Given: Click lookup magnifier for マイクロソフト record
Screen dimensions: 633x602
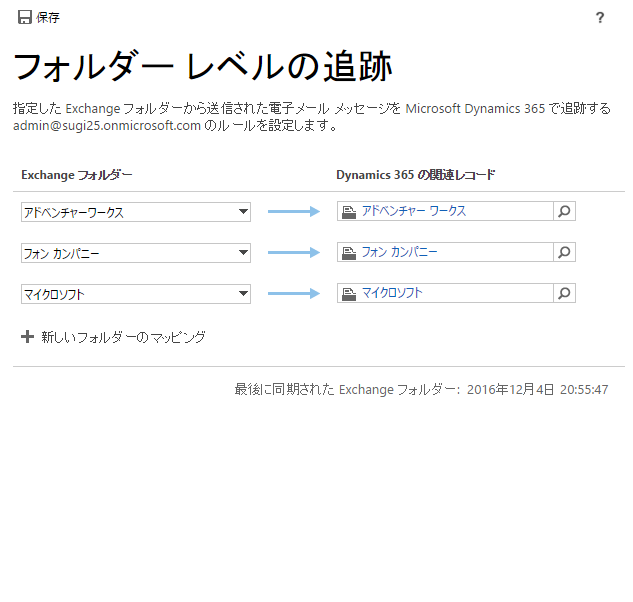Looking at the screenshot, I should point(564,293).
